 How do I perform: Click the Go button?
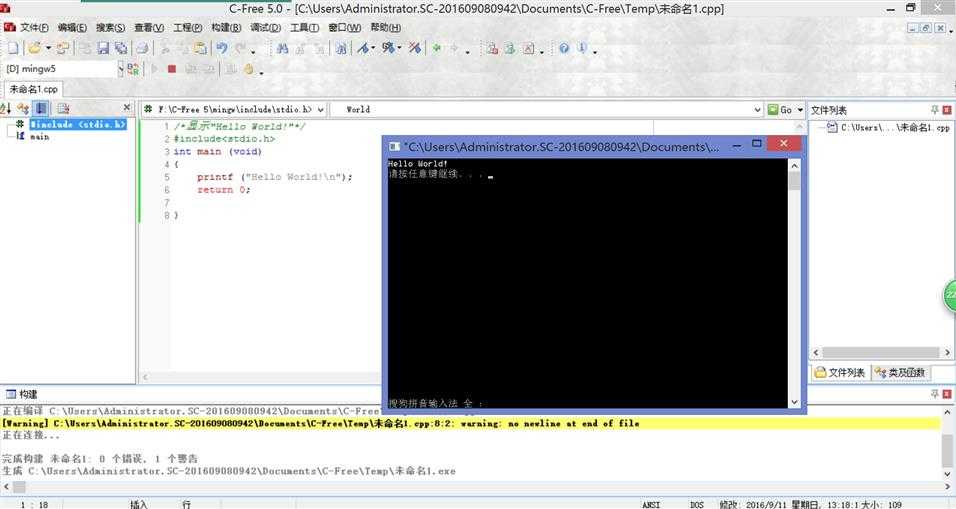(780, 110)
